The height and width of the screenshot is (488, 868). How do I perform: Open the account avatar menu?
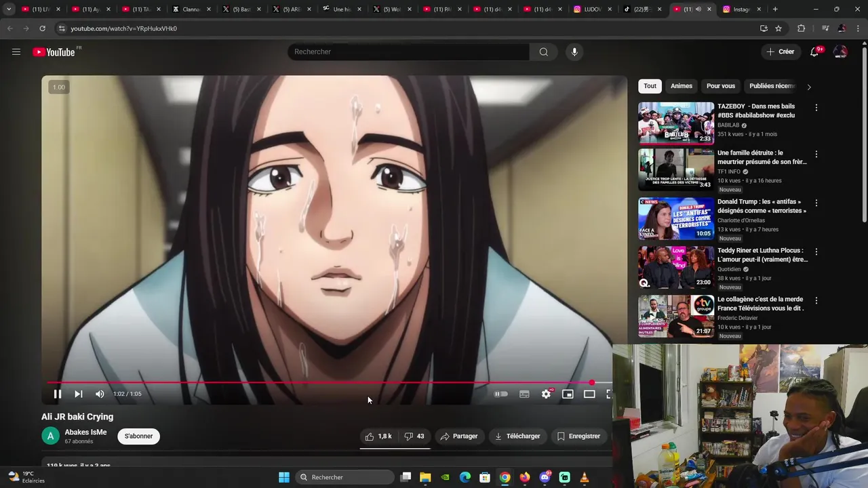click(840, 52)
